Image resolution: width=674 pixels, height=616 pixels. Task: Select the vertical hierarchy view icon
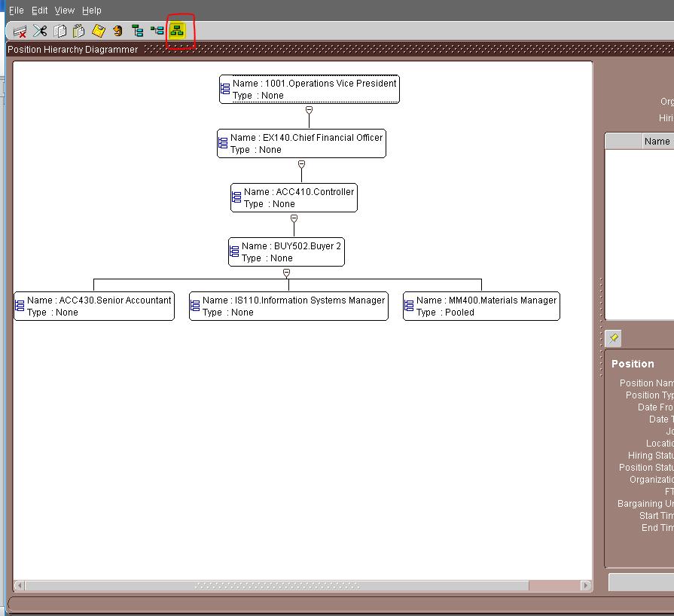coord(137,31)
